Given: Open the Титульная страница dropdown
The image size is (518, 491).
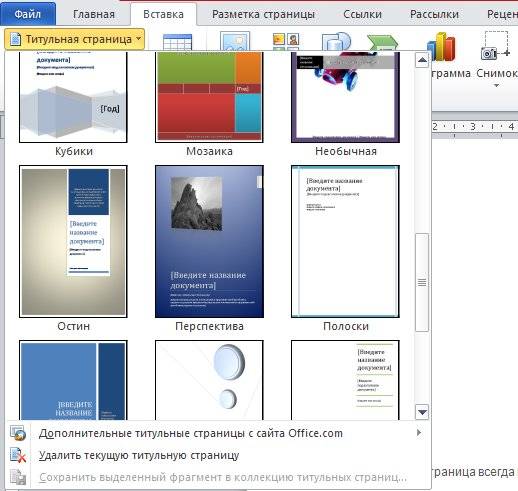Looking at the screenshot, I should [74, 39].
